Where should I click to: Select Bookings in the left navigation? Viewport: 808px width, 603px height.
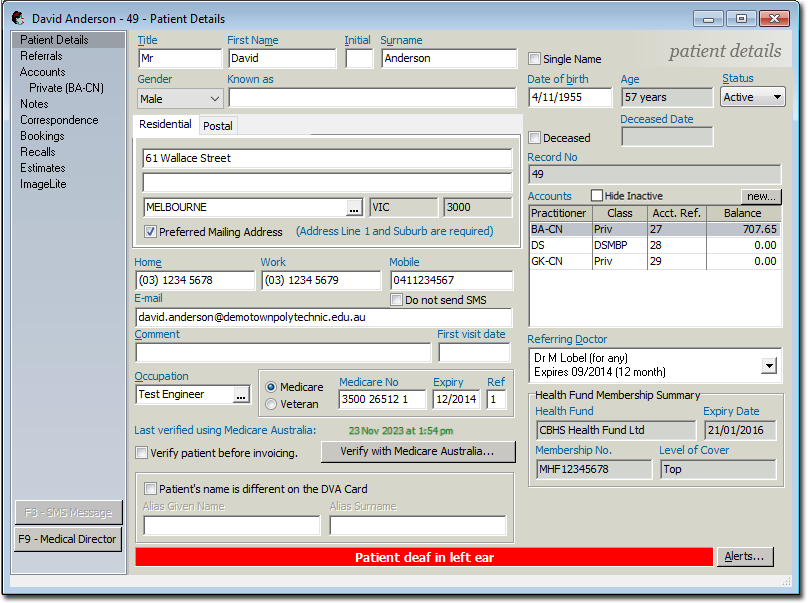pyautogui.click(x=42, y=136)
